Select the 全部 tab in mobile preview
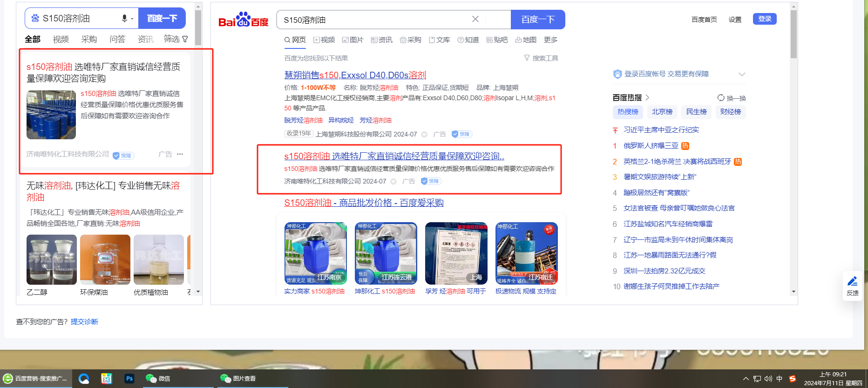 pos(33,39)
